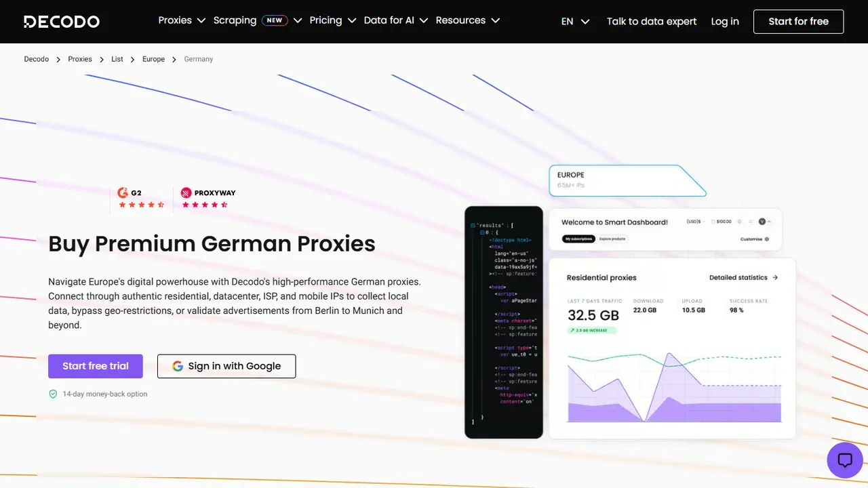Screen dimensions: 868x488
Task: Click Talk to data expert link
Action: (x=652, y=22)
